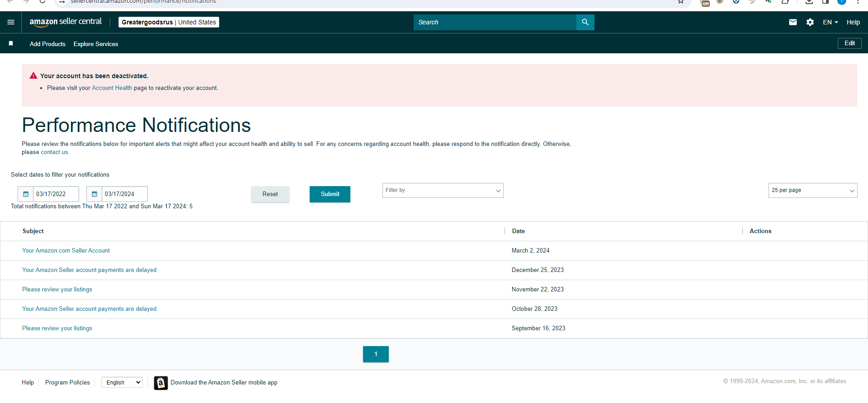Image resolution: width=868 pixels, height=403 pixels.
Task: Open the buyer messages mail icon
Action: pos(793,22)
